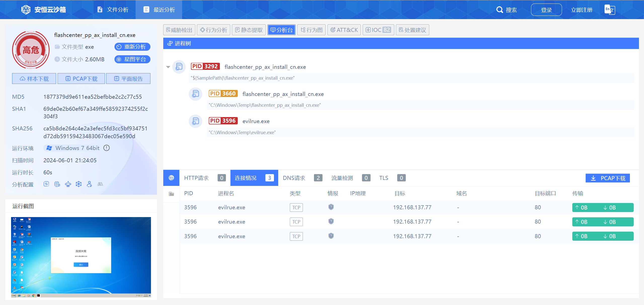This screenshot has height=305, width=644.
Task: Select the evilrue.exe process tree entry
Action: tap(256, 121)
